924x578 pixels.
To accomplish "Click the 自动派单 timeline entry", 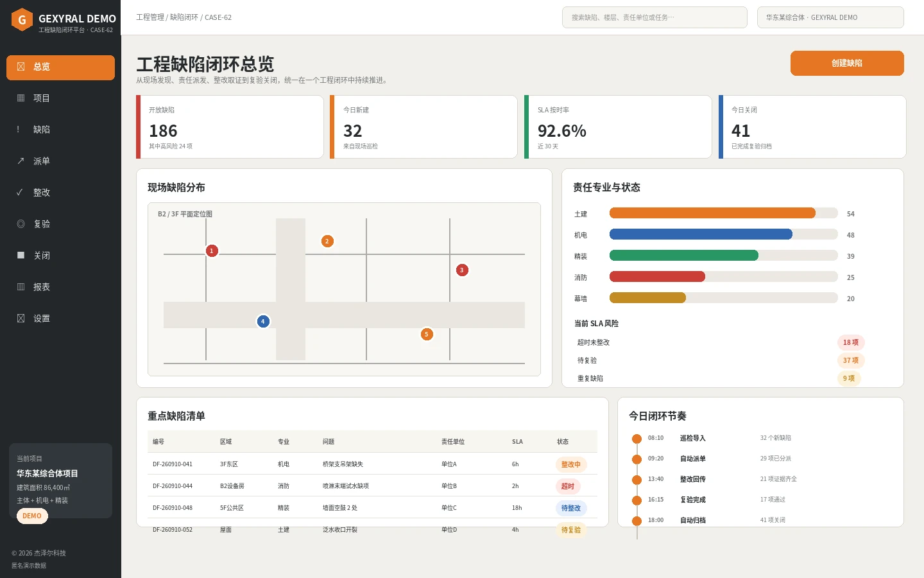I will click(x=693, y=459).
